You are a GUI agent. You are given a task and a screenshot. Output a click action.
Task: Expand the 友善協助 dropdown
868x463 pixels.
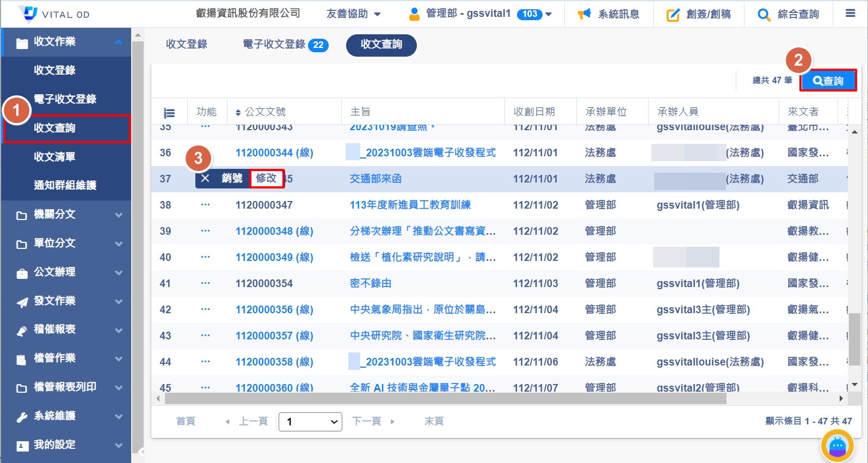353,14
